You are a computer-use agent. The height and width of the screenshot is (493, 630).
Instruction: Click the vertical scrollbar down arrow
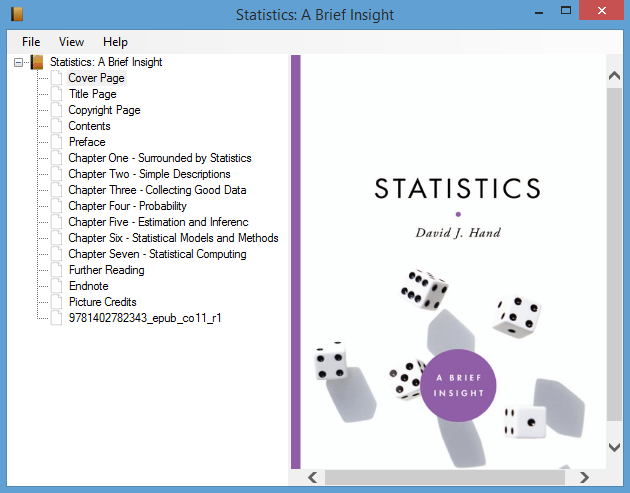[x=614, y=447]
